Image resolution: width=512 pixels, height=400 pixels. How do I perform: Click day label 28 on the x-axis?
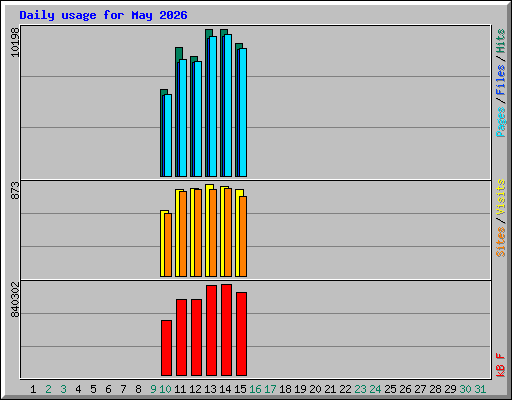coord(435,389)
